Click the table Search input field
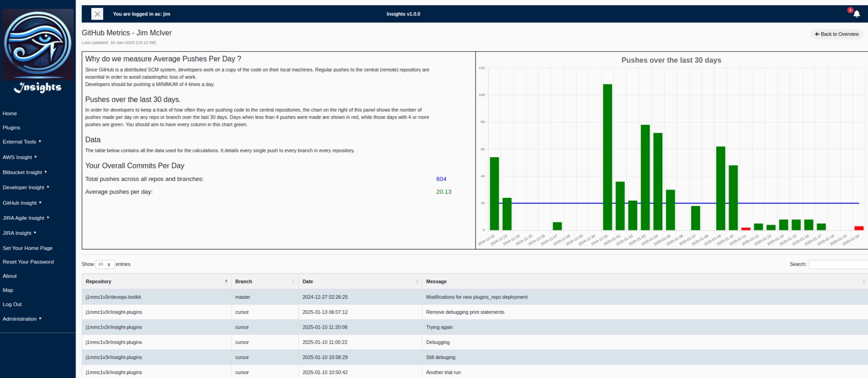The image size is (868, 378). click(x=838, y=264)
